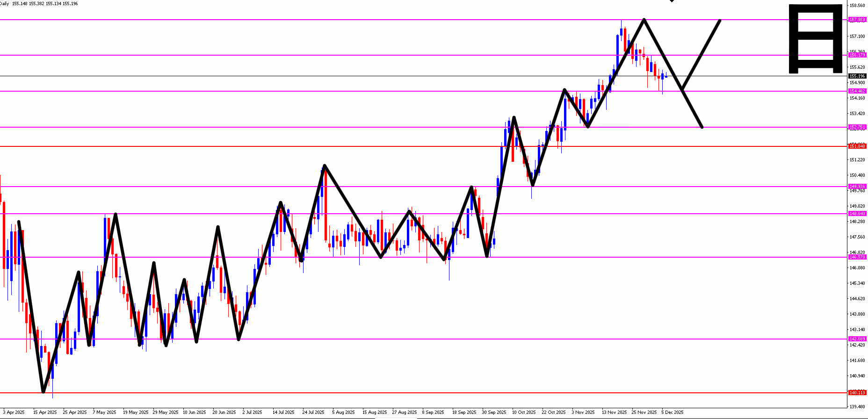
Task: Select 150.480 on the price scale
Action: (x=857, y=175)
